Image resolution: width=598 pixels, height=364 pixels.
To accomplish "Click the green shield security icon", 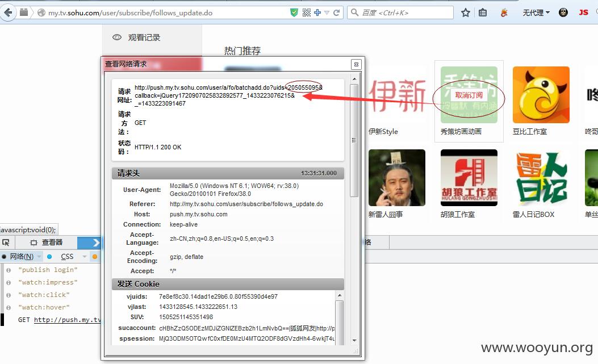I will point(294,12).
